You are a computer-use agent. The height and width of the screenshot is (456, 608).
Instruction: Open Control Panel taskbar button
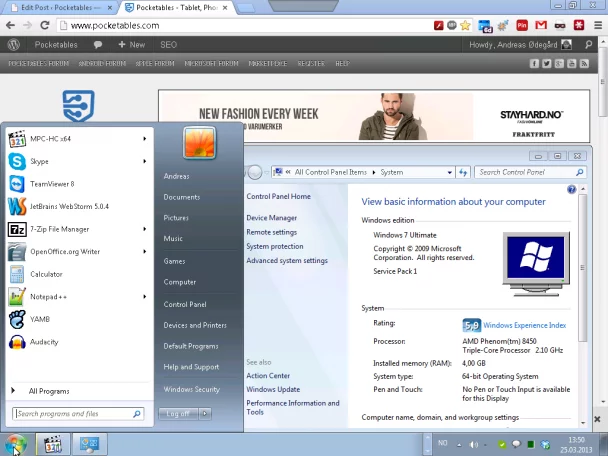[x=90, y=444]
